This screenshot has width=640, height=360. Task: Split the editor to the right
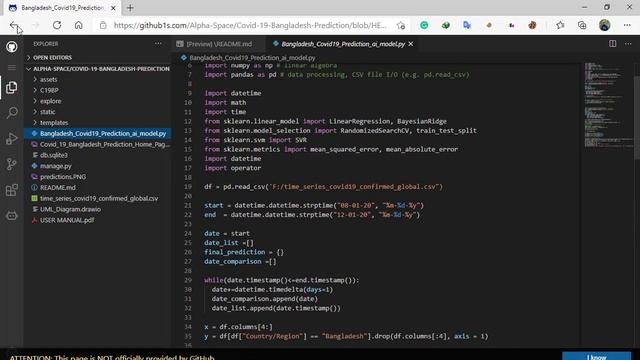(x=613, y=44)
